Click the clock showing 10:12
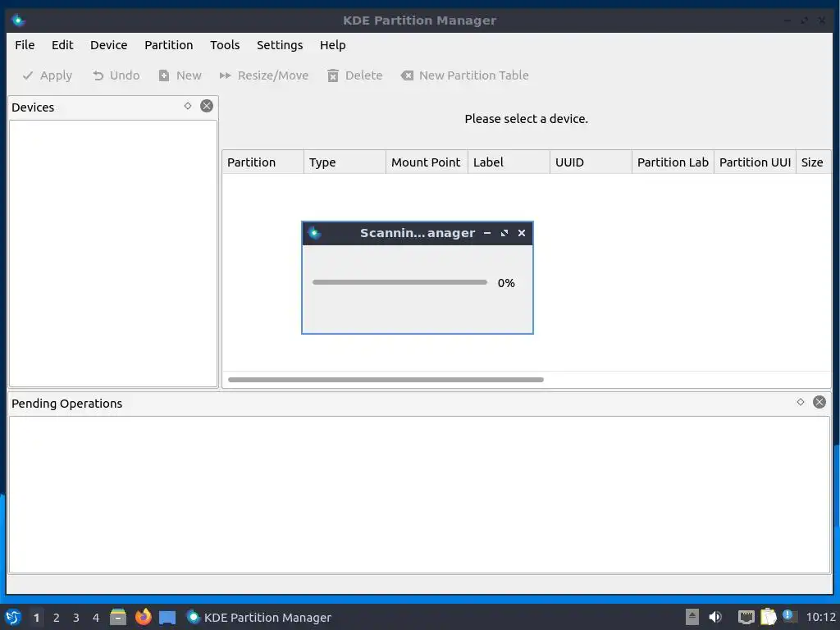This screenshot has height=630, width=840. coord(820,617)
